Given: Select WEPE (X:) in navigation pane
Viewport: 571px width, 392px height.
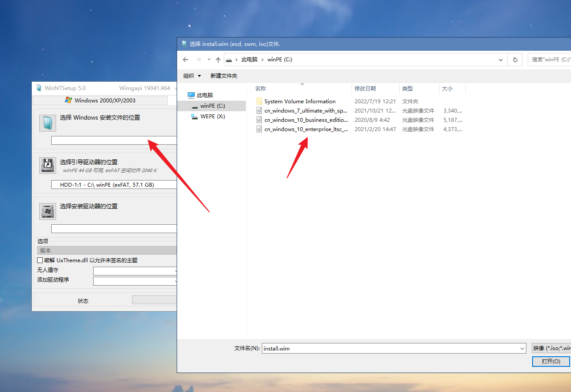Looking at the screenshot, I should [212, 117].
